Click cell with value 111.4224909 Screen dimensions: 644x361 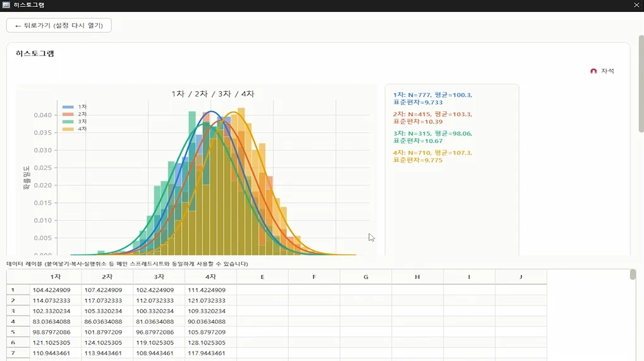coord(210,290)
